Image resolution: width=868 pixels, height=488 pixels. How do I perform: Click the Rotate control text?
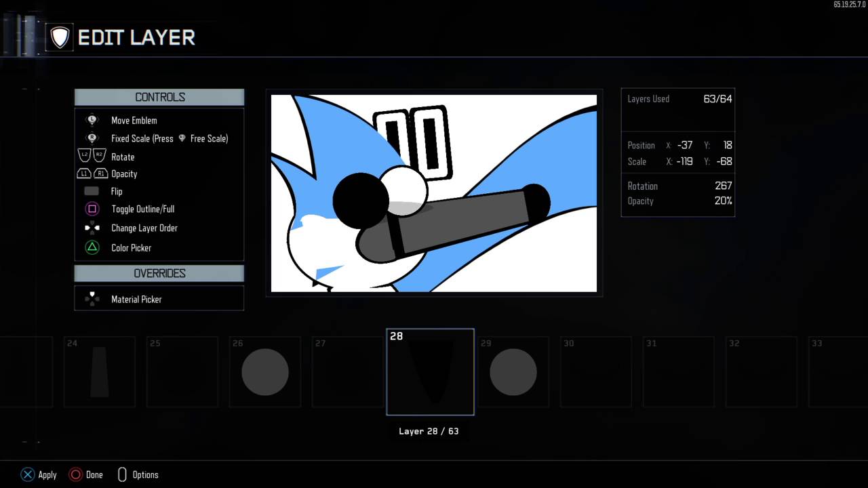(123, 157)
